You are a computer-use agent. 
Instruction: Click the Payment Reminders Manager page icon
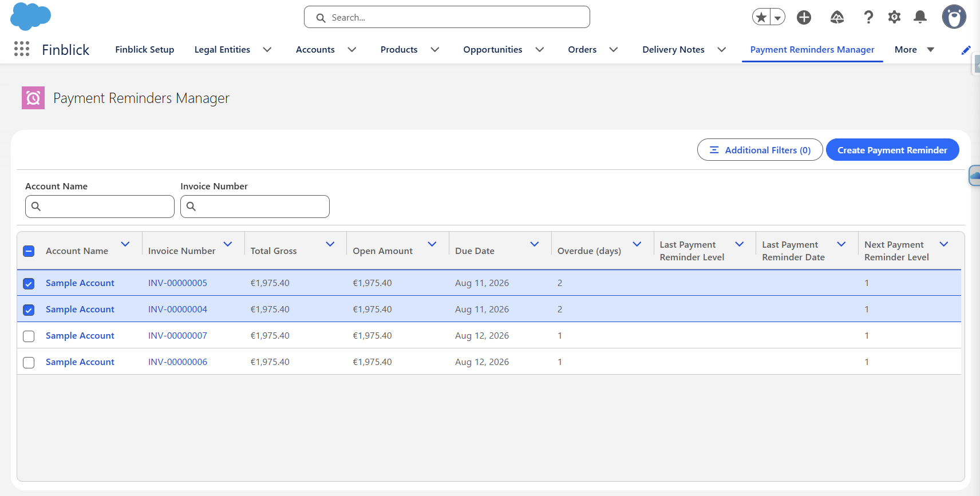tap(33, 98)
